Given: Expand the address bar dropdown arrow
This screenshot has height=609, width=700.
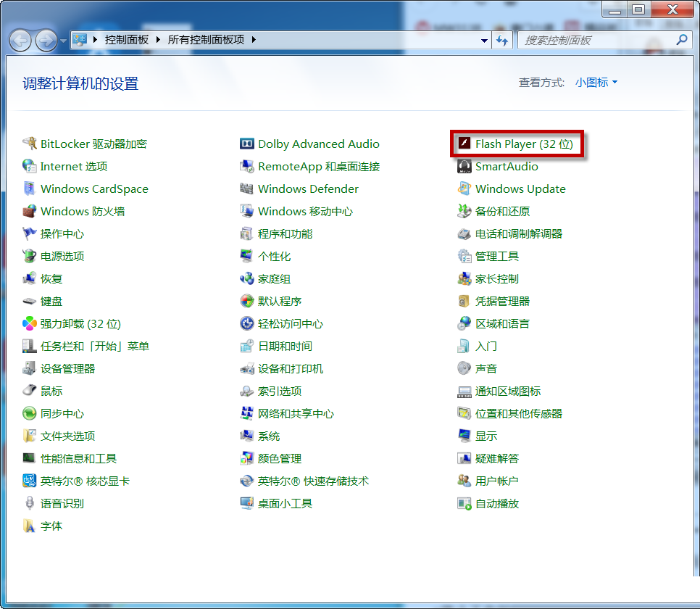Looking at the screenshot, I should pos(484,40).
